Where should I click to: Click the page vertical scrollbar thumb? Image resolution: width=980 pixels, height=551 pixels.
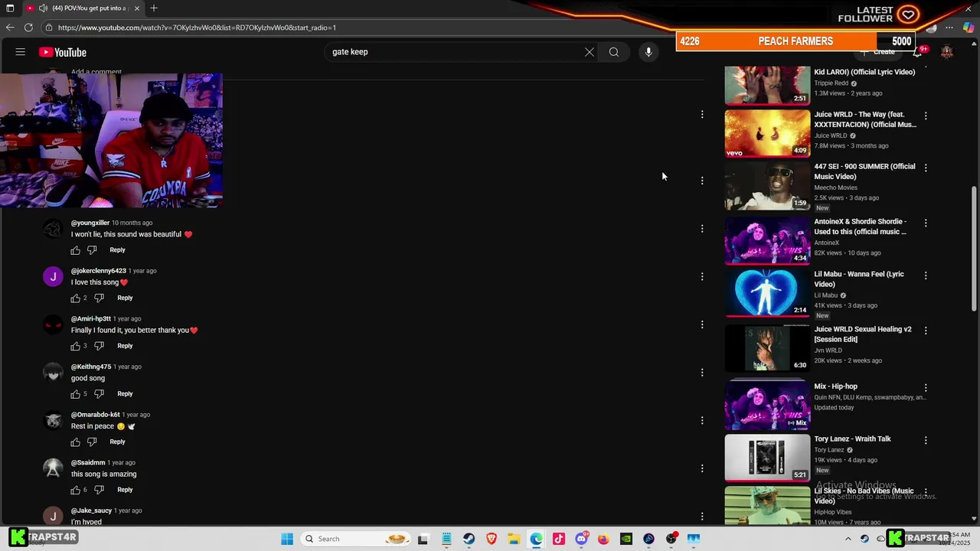pyautogui.click(x=974, y=249)
